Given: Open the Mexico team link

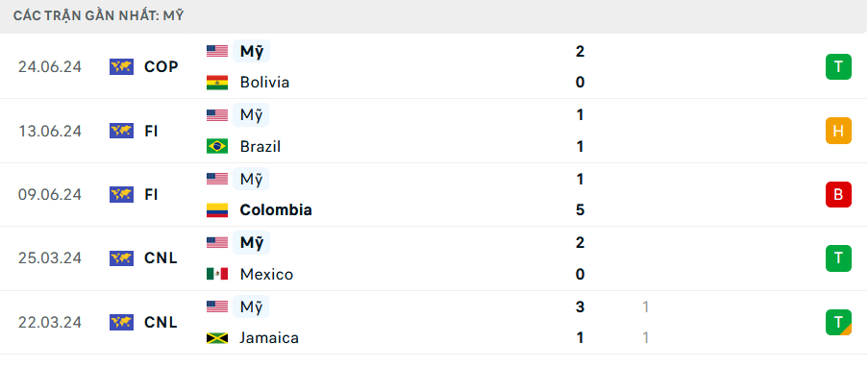Looking at the screenshot, I should [x=266, y=274].
